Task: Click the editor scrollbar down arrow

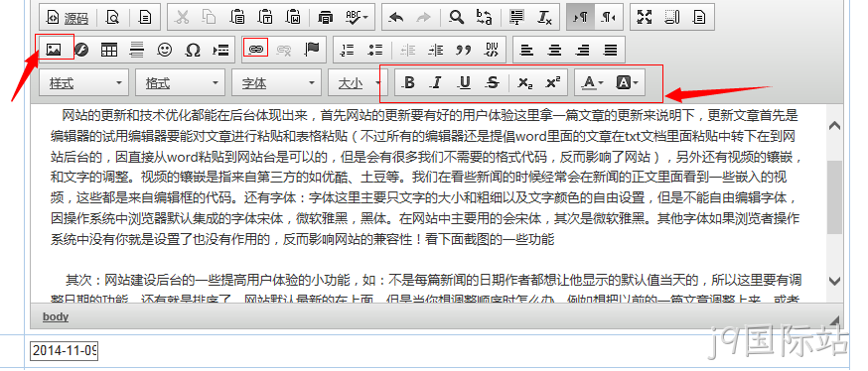Action: point(835,281)
